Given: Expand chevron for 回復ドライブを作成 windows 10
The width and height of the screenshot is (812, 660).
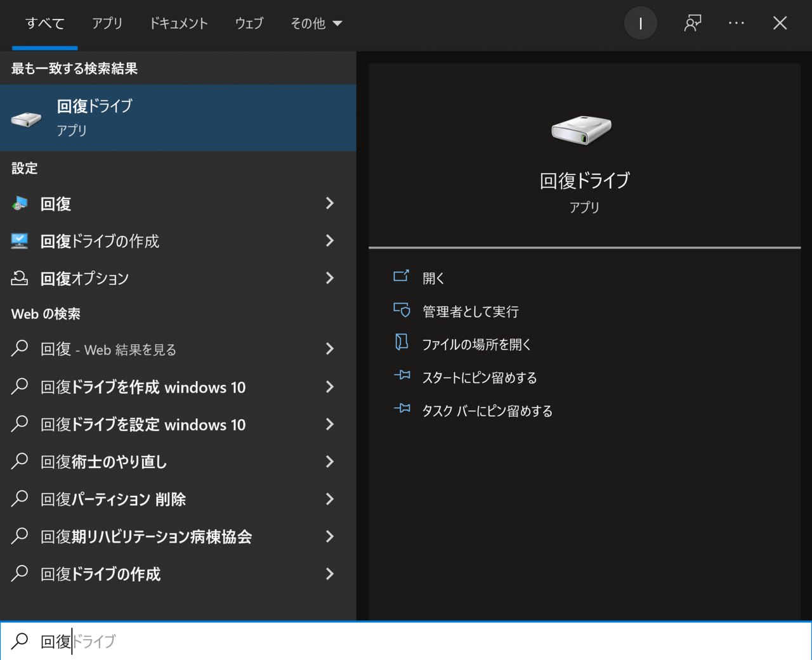Looking at the screenshot, I should click(x=329, y=387).
